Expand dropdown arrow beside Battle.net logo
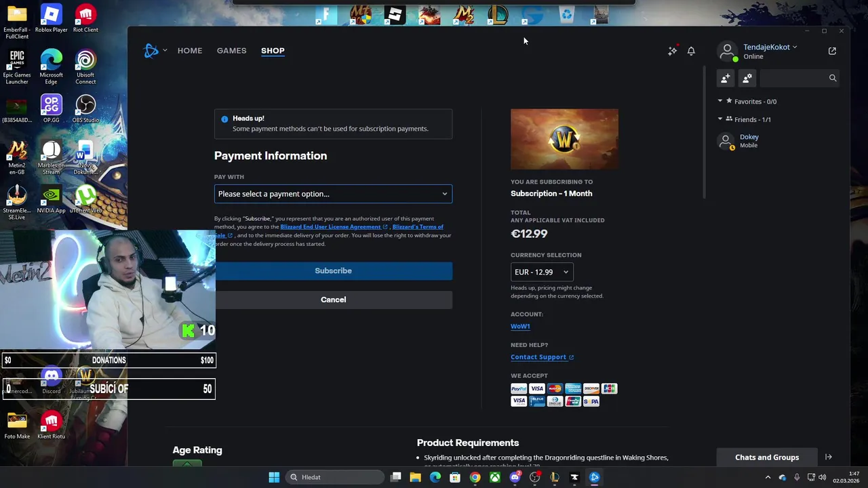 click(x=165, y=51)
